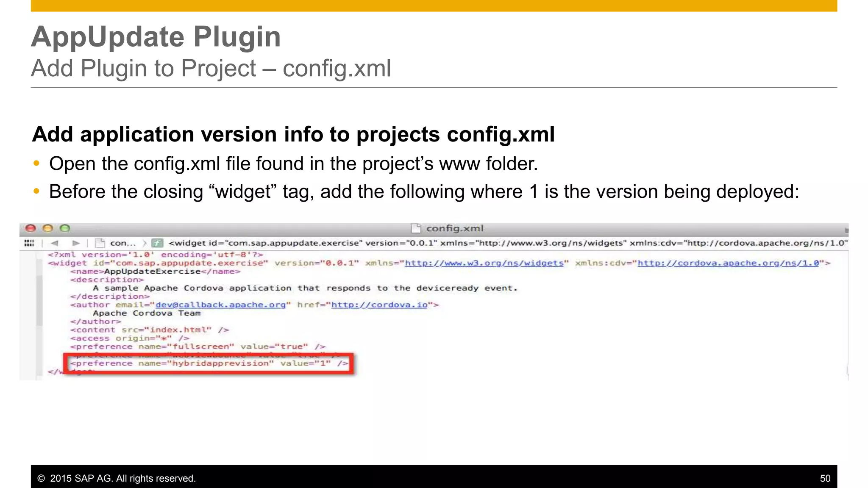The width and height of the screenshot is (868, 488).
Task: Click the fullscreen preference line
Action: (x=198, y=347)
